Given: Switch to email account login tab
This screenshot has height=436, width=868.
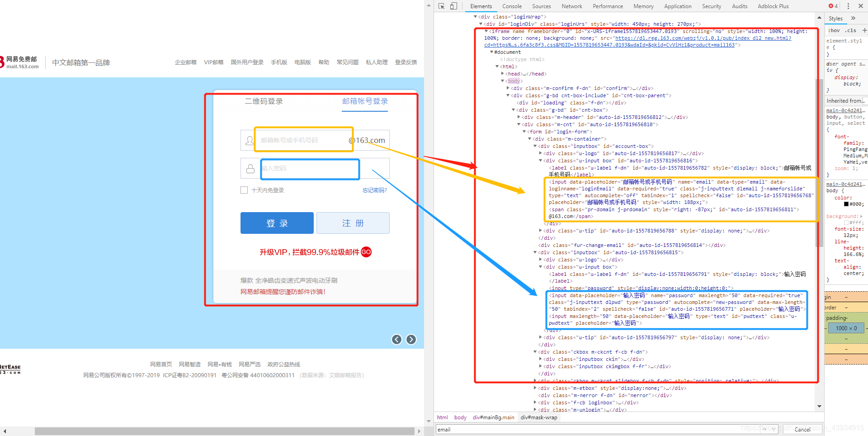Looking at the screenshot, I should pos(365,101).
